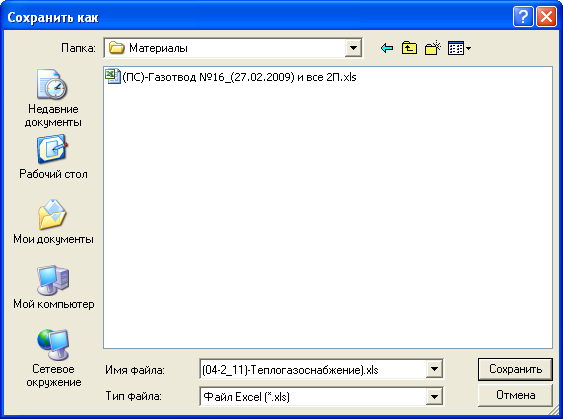Jump to Рабочий стол

(x=53, y=157)
